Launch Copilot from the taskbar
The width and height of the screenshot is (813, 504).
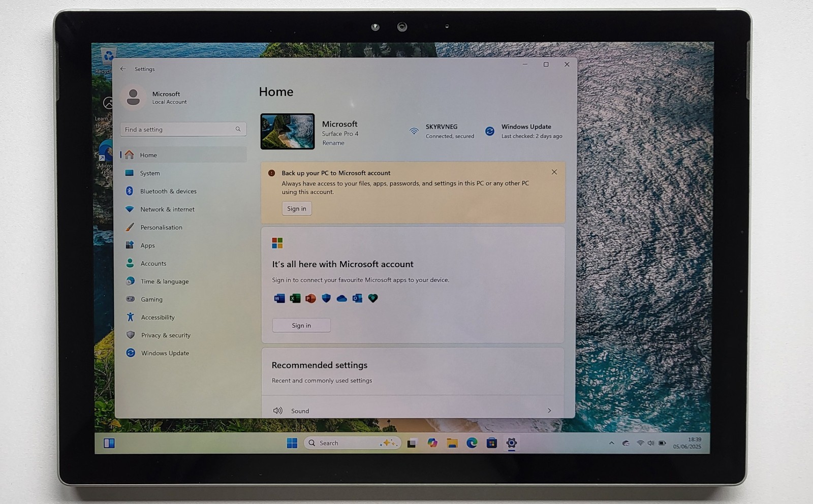(432, 443)
